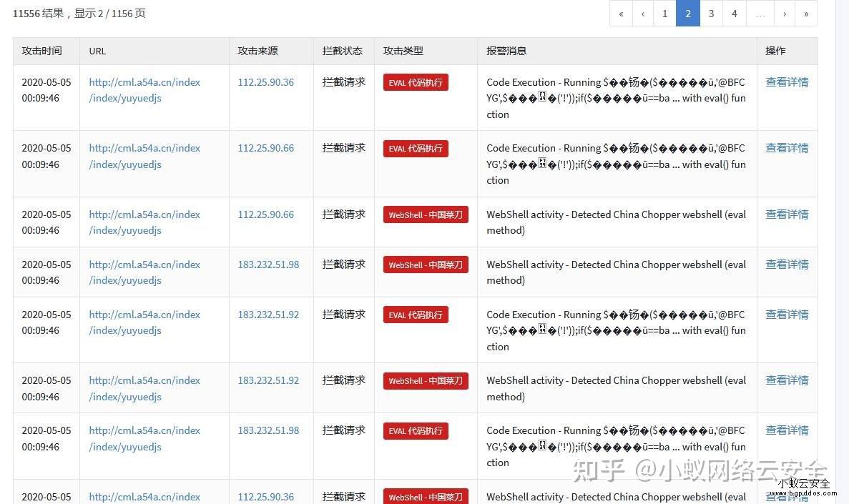This screenshot has height=504, width=849.
Task: Click timestamp in 183.232.51.98 WebShell row
Action: (x=46, y=272)
